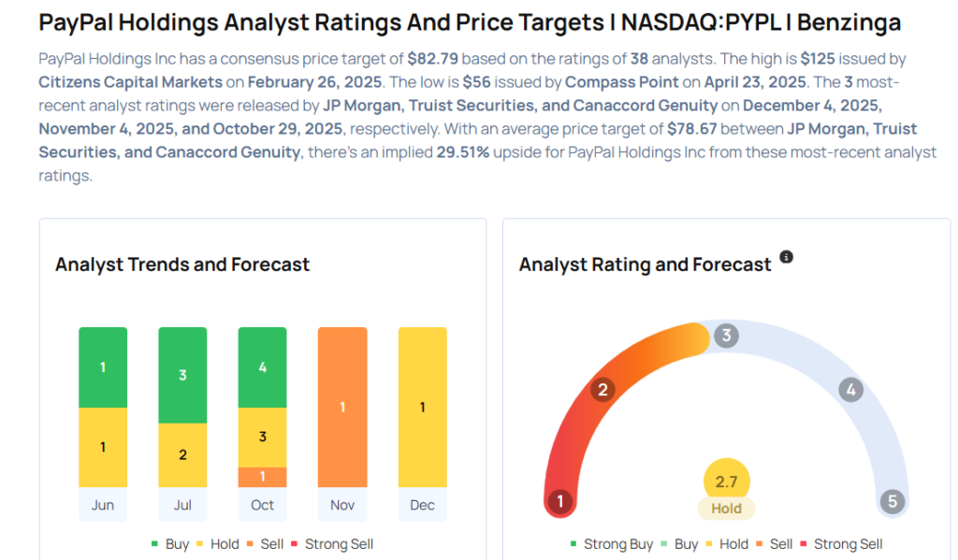Image resolution: width=958 pixels, height=560 pixels.
Task: Click the info icon beside Analyst Rating and Forecast
Action: tap(786, 257)
